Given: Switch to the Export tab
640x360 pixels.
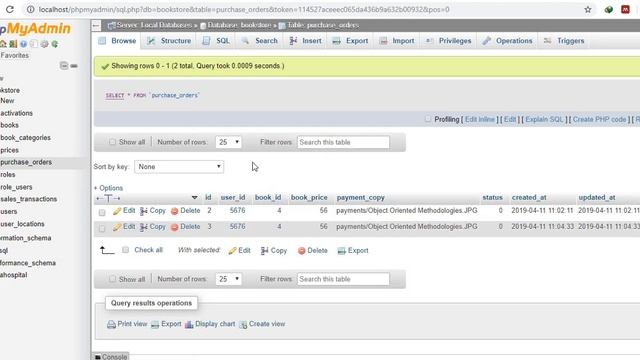Looking at the screenshot, I should tap(350, 41).
